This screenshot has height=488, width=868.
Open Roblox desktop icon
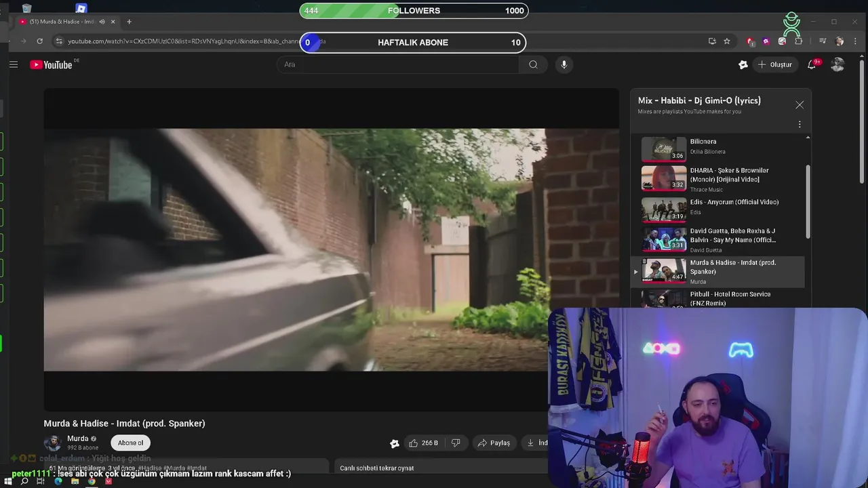(x=81, y=8)
